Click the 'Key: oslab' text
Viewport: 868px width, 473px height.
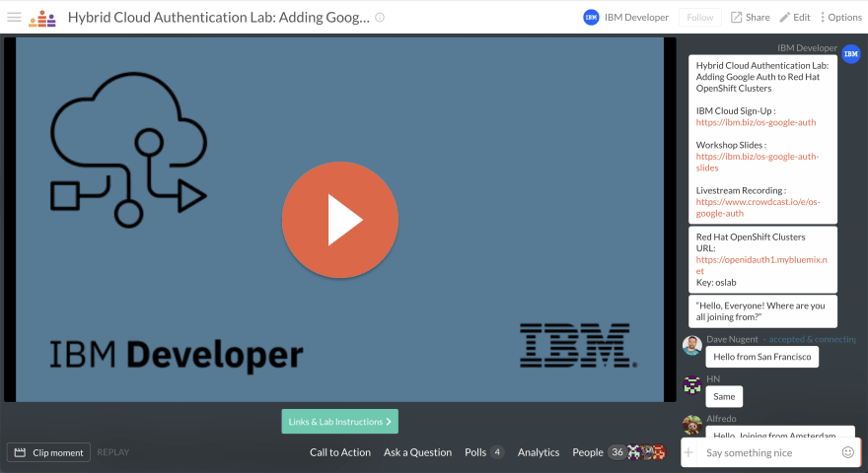(716, 282)
